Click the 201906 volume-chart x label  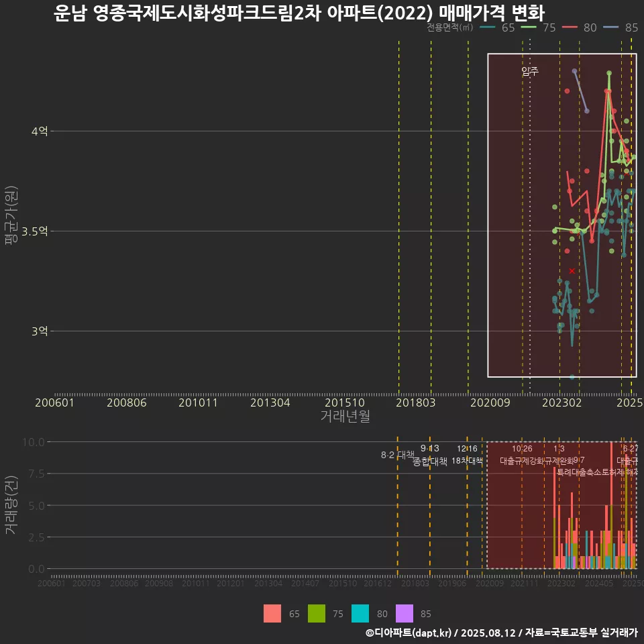tap(452, 583)
